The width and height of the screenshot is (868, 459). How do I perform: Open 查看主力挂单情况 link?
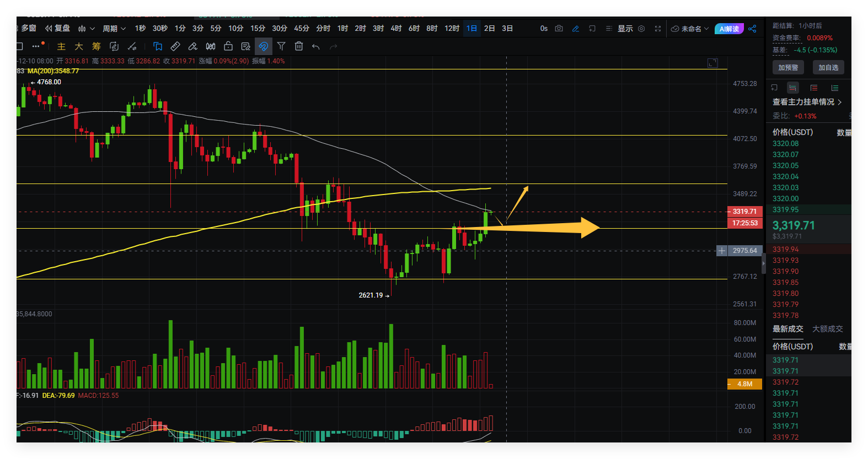(x=807, y=102)
